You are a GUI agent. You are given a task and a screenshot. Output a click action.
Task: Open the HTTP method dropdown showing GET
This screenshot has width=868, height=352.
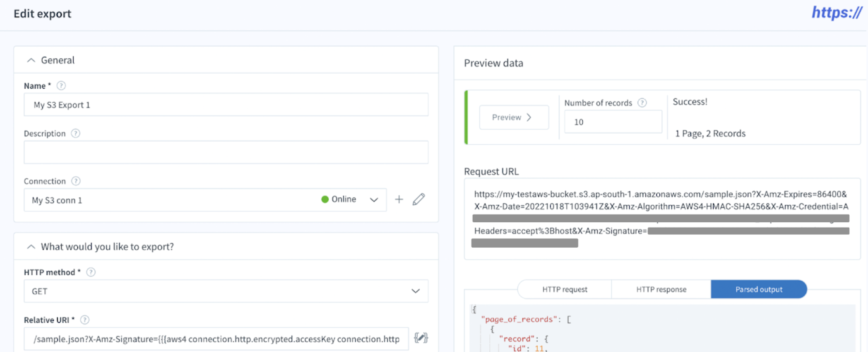point(416,291)
